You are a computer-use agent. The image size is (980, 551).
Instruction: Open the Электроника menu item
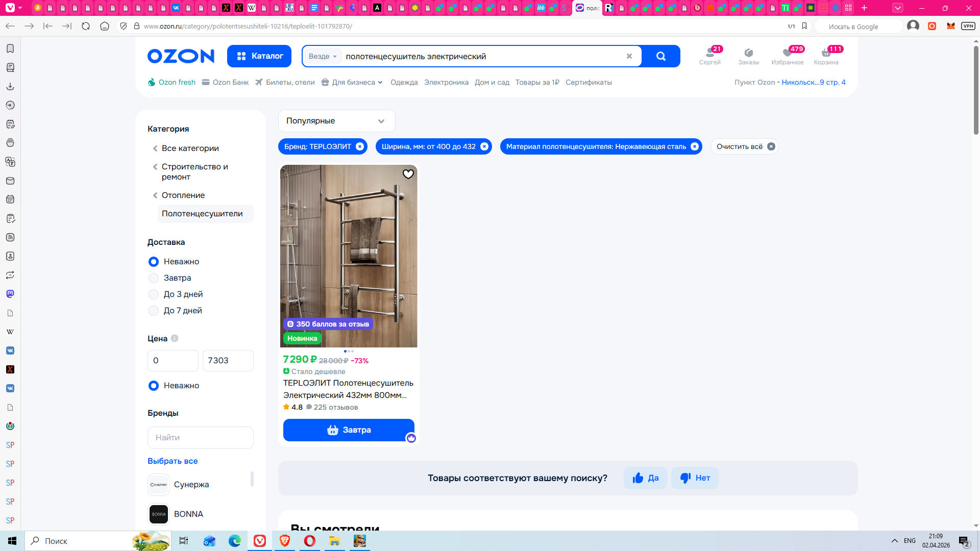point(446,82)
